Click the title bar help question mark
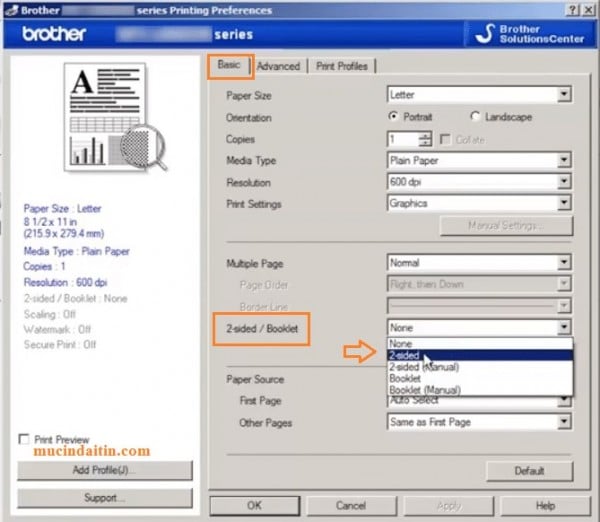 572,10
